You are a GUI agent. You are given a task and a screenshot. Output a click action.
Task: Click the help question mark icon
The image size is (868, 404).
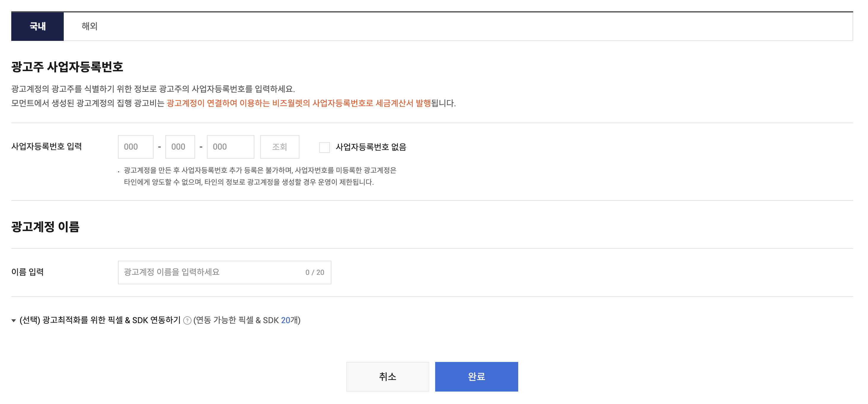187,320
